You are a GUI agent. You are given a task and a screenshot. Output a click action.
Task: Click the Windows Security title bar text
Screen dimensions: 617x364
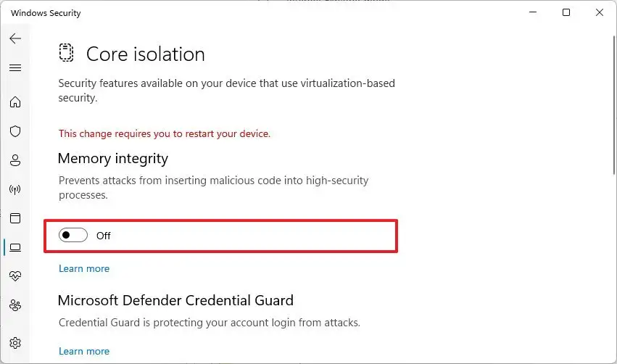(x=46, y=13)
